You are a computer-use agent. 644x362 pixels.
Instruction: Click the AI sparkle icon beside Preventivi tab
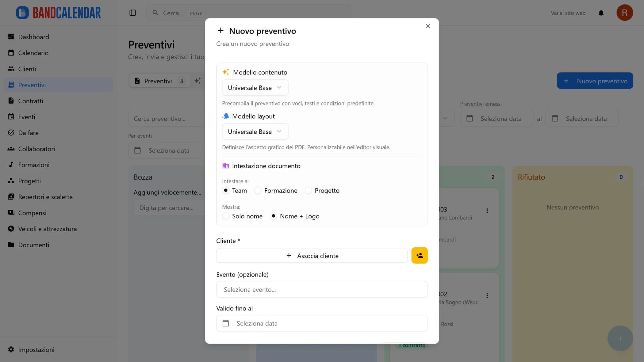pyautogui.click(x=198, y=81)
